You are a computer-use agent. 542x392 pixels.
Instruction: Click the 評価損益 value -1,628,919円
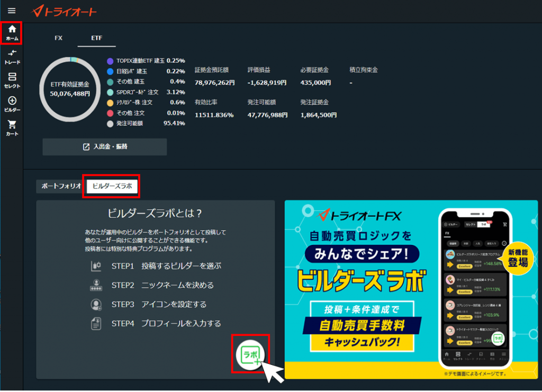(267, 83)
